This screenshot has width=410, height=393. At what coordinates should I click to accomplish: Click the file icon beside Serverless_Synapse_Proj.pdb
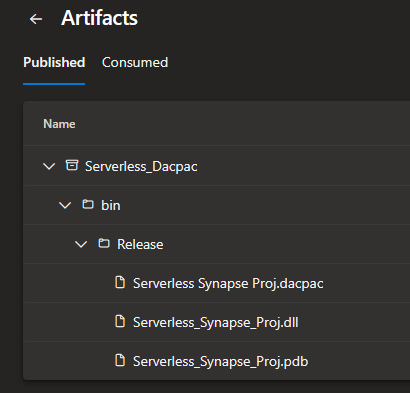120,360
